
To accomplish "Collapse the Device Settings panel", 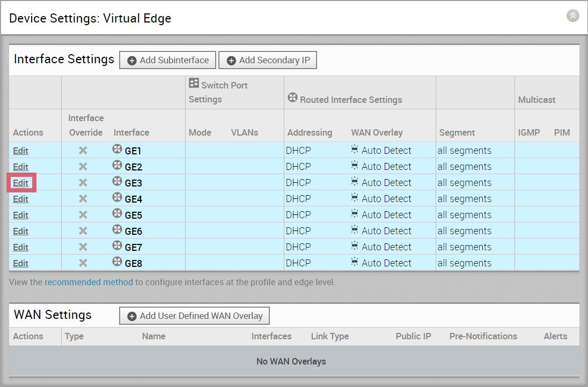I will pyautogui.click(x=572, y=16).
